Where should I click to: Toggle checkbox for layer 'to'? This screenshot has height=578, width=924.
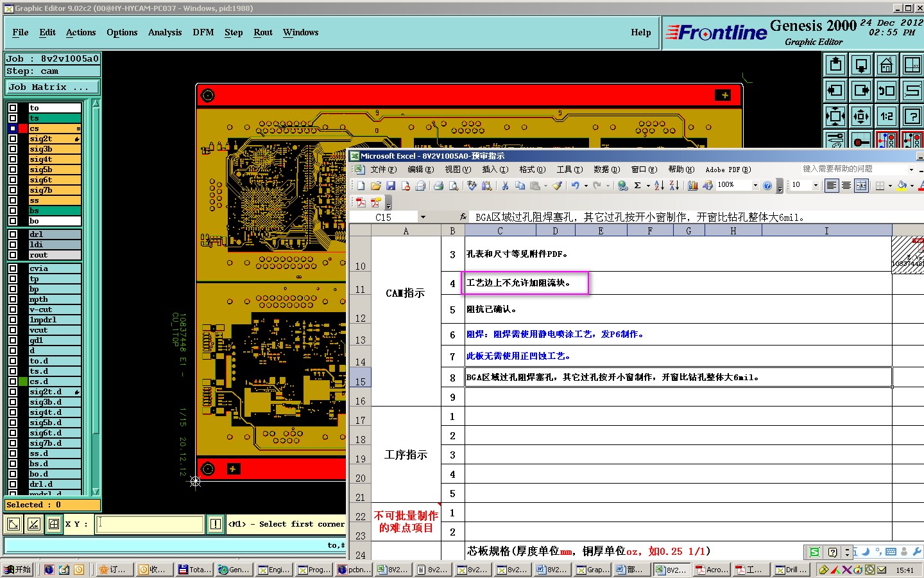coord(13,108)
